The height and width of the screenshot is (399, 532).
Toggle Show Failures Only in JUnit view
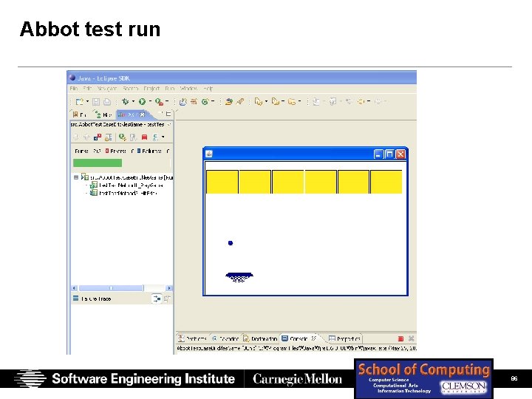click(x=98, y=137)
